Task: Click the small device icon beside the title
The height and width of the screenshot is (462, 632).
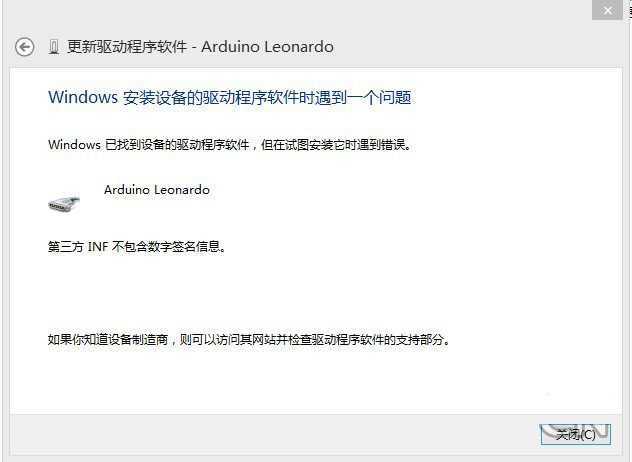Action: (54, 47)
